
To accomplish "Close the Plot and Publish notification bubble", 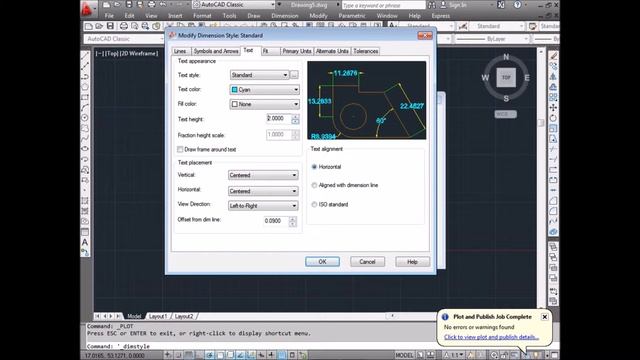I will [x=544, y=317].
